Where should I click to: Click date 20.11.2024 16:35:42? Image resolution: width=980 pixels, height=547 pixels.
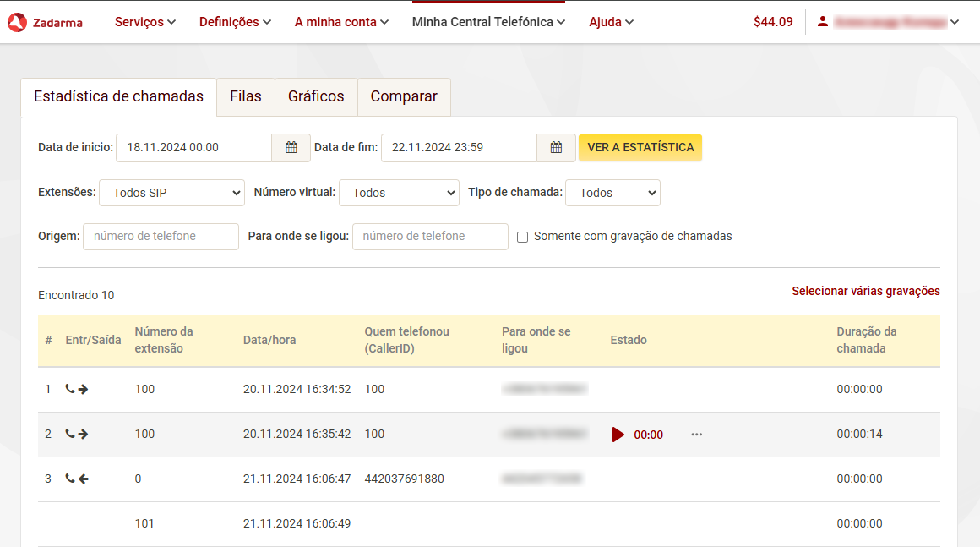coord(297,434)
